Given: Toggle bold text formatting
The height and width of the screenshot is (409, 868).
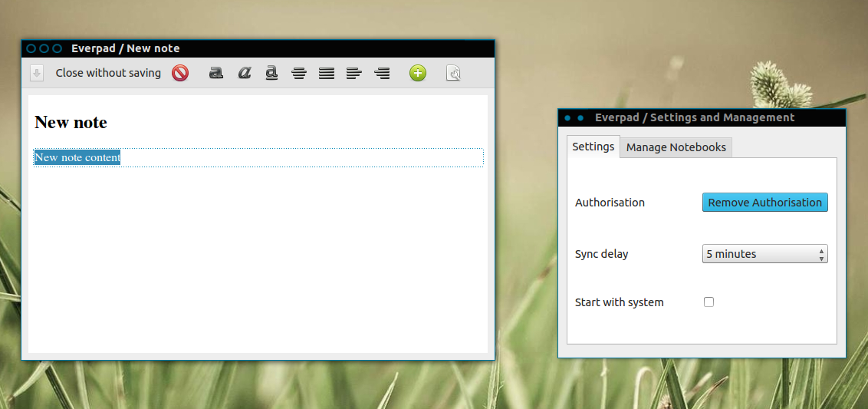Looking at the screenshot, I should [216, 73].
